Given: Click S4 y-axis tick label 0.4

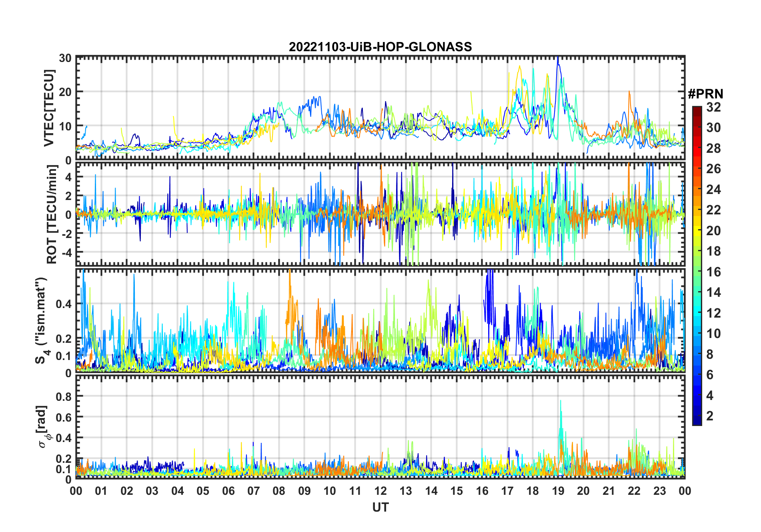Looking at the screenshot, I should pyautogui.click(x=64, y=304).
